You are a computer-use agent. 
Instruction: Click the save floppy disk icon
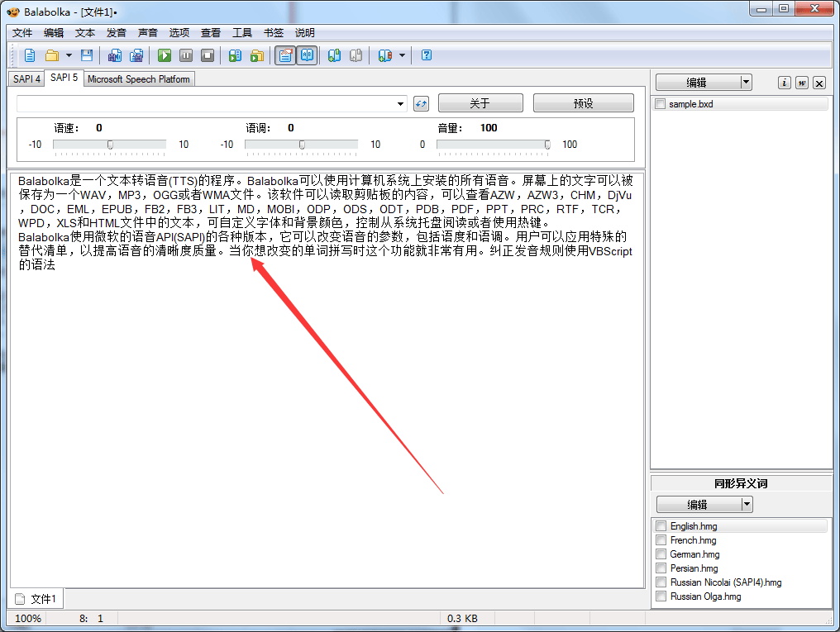click(x=86, y=55)
